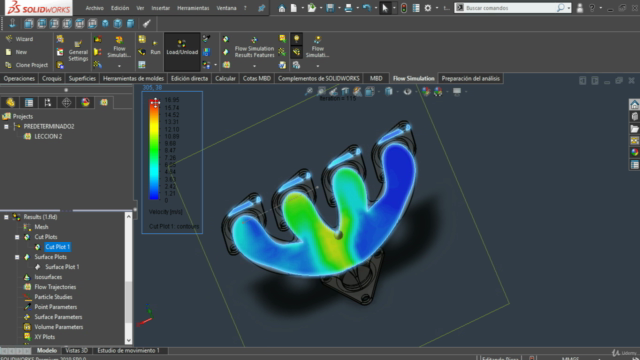
Task: Click in Buscar comandos search field
Action: click(510, 8)
